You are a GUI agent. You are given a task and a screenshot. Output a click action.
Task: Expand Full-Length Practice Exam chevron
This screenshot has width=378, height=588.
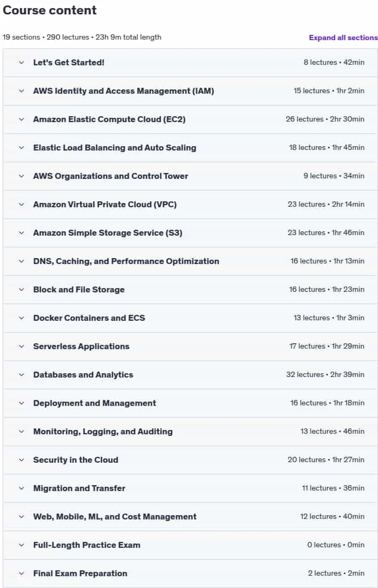coord(21,545)
